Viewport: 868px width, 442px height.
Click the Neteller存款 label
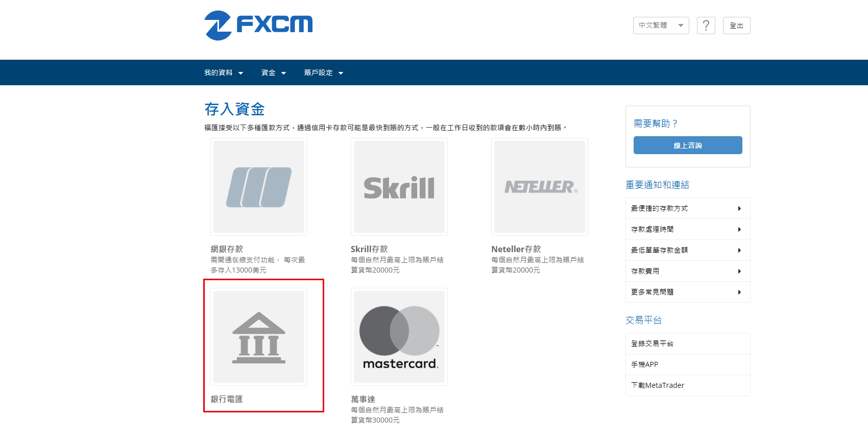pos(516,249)
